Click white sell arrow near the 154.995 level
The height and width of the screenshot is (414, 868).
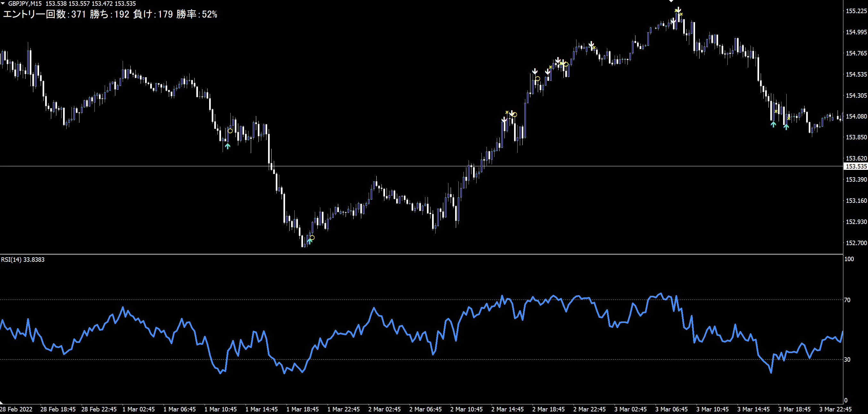pos(591,44)
